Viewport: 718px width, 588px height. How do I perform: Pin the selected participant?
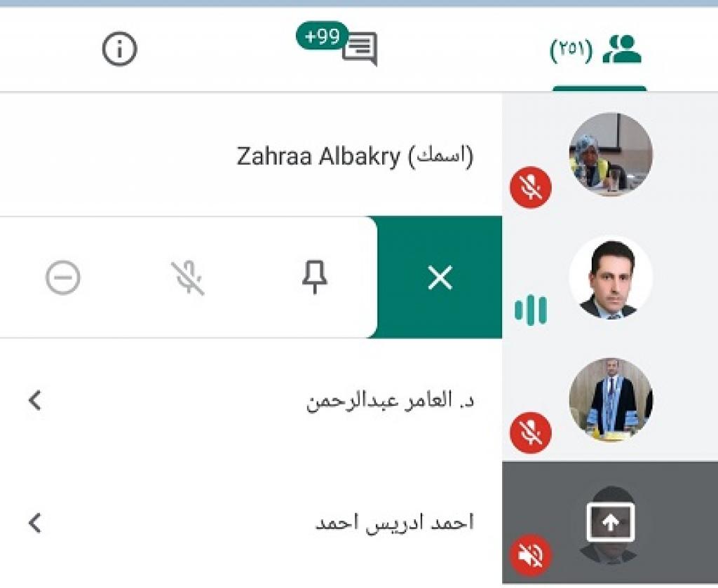(315, 278)
